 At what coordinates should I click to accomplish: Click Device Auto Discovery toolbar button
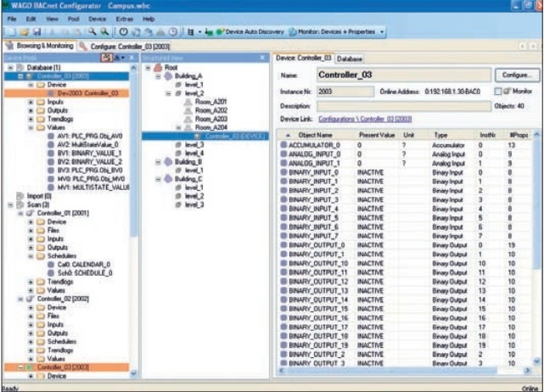[x=250, y=32]
